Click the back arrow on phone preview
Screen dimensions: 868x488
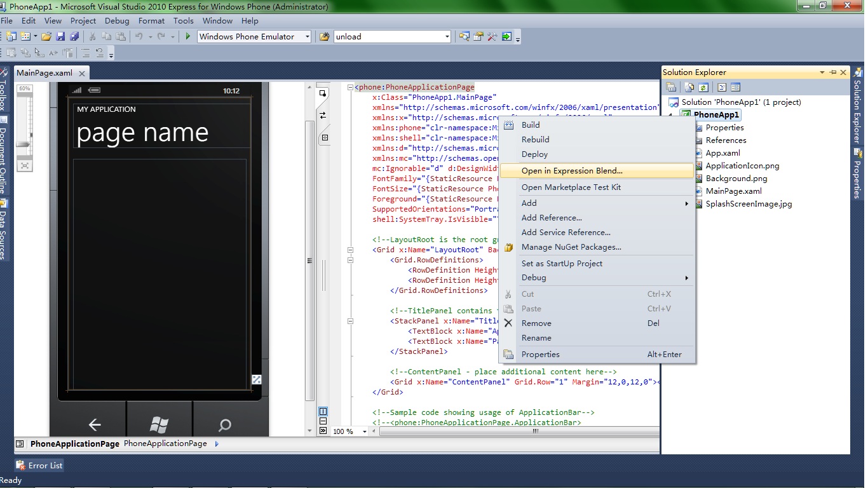click(95, 424)
